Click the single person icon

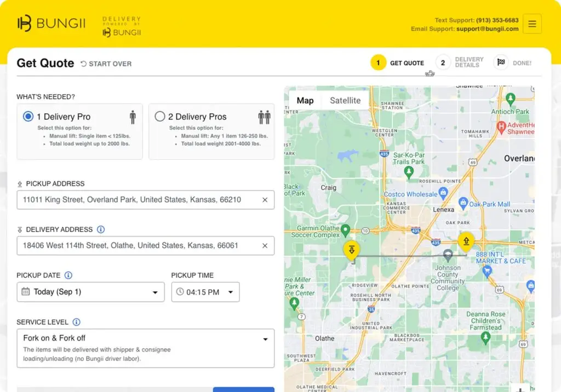[133, 117]
